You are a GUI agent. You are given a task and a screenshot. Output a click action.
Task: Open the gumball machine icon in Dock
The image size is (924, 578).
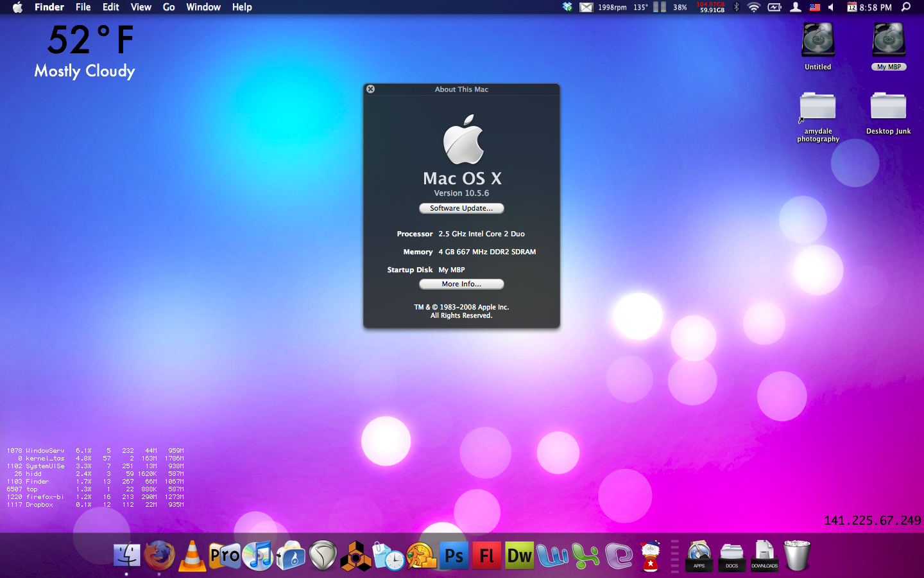tap(651, 556)
